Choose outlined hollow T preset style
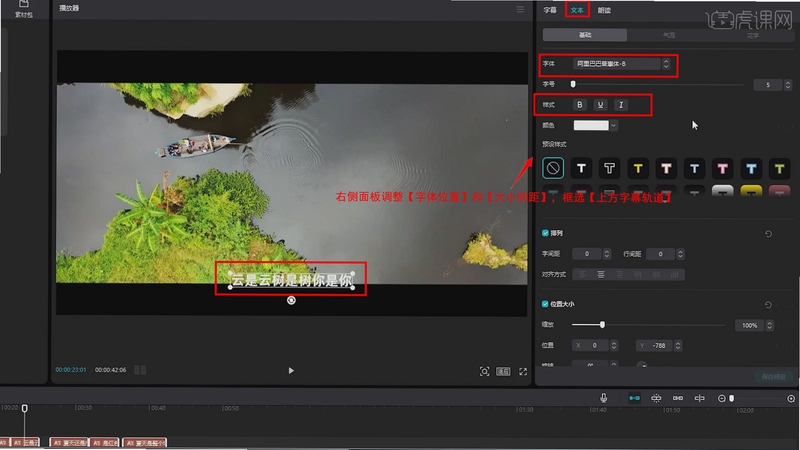800x450 pixels. click(x=609, y=168)
